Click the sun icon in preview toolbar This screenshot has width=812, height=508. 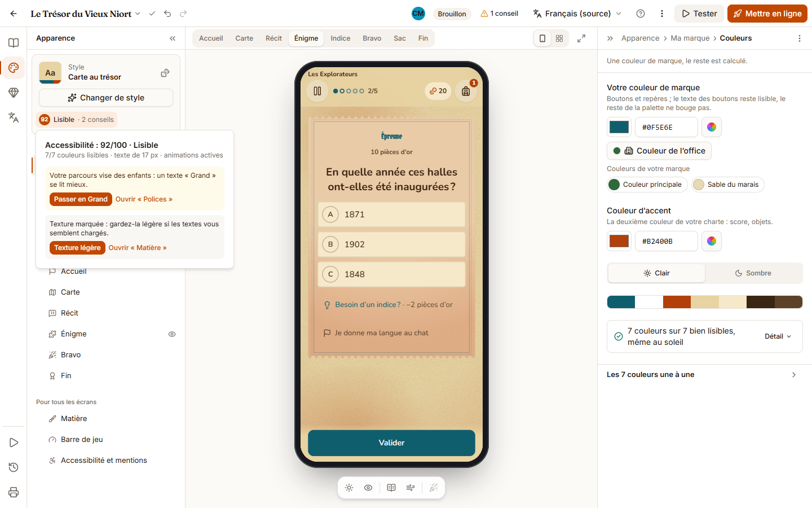coord(349,488)
